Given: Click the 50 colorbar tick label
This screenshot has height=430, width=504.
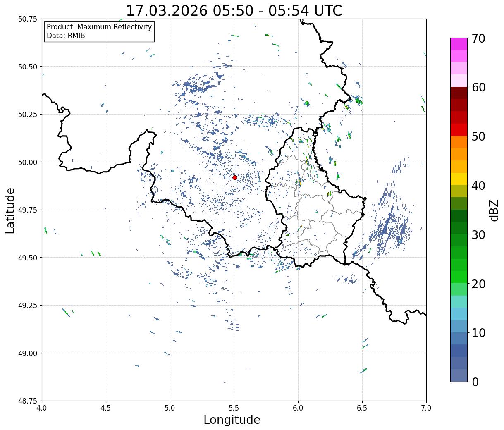Looking at the screenshot, I should click(478, 136).
